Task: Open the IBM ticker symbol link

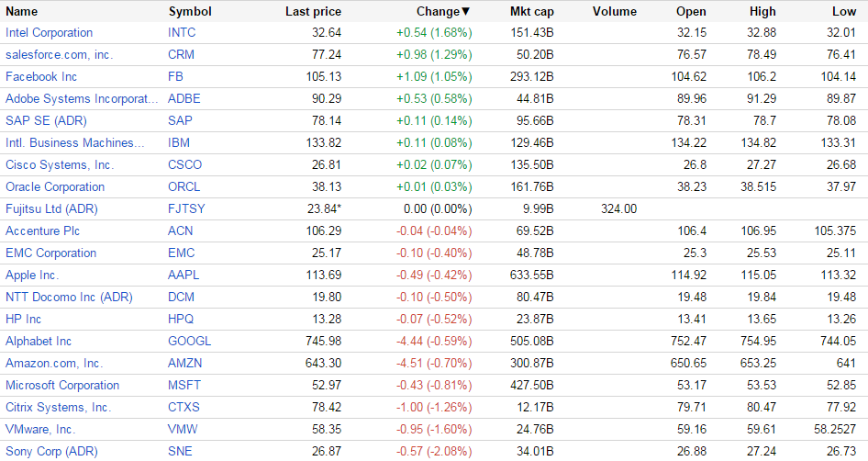Action: tap(179, 142)
